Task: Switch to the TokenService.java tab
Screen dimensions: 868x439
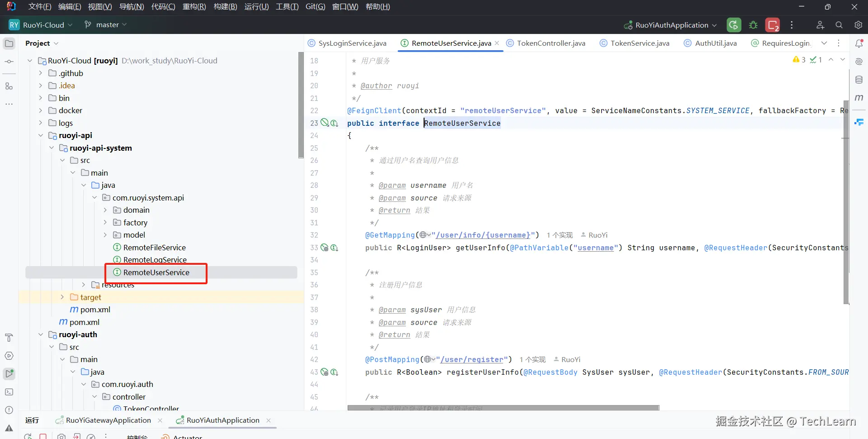Action: pyautogui.click(x=635, y=43)
